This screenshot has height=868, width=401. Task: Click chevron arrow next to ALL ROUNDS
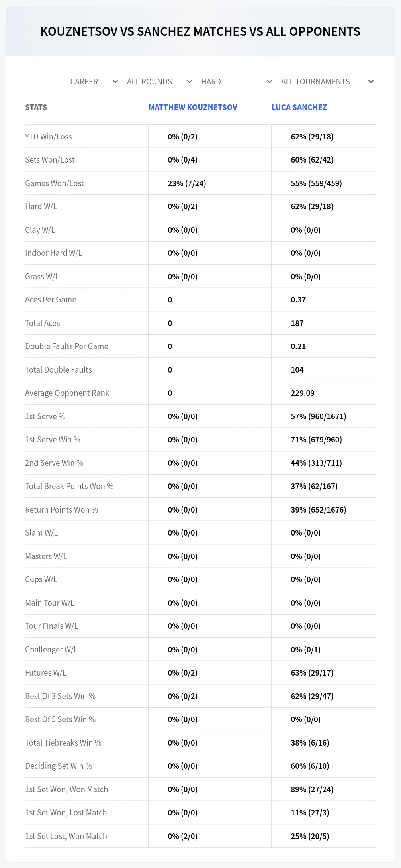189,82
